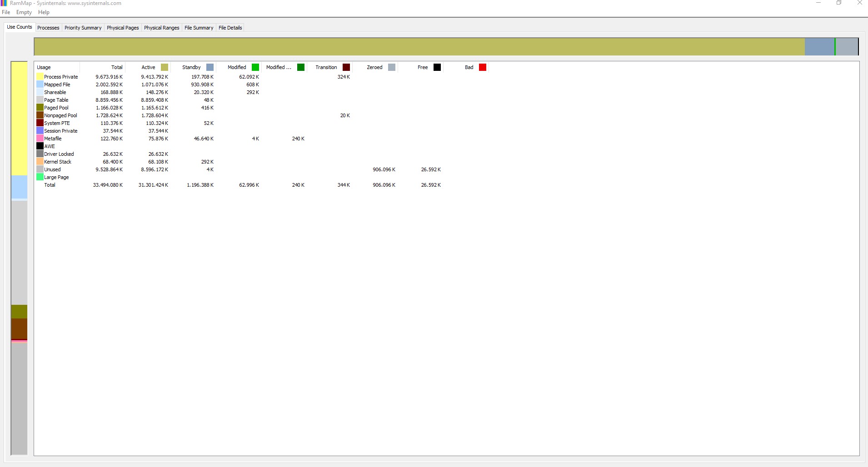
Task: Switch to the File Details tab
Action: 230,28
